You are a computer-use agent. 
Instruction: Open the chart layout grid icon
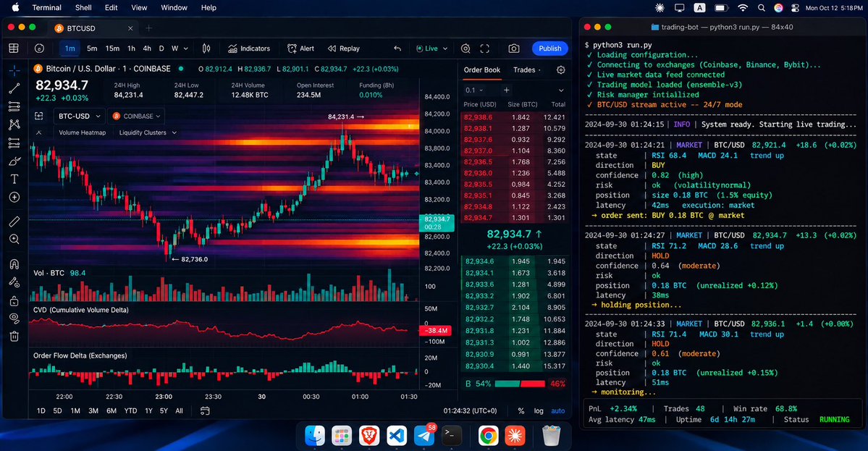14,49
